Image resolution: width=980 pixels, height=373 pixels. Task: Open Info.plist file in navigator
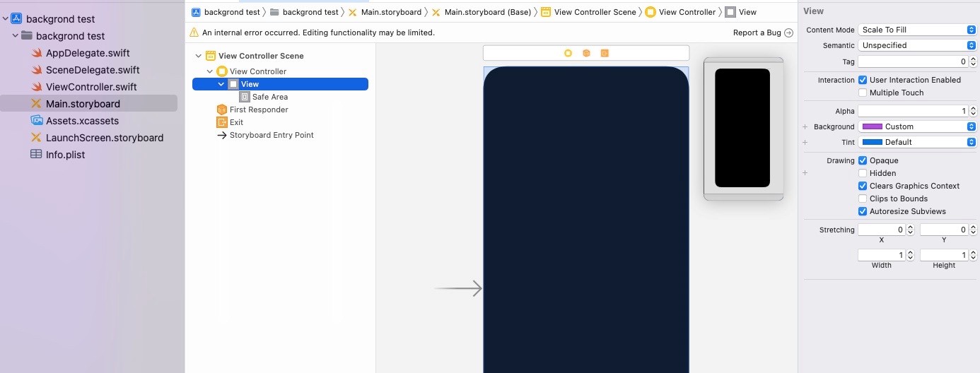tap(65, 155)
